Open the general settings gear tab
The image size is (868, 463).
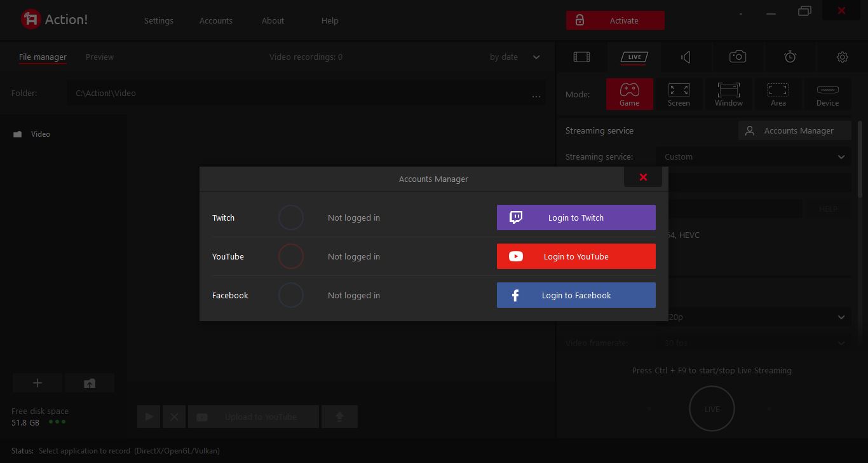coord(842,57)
